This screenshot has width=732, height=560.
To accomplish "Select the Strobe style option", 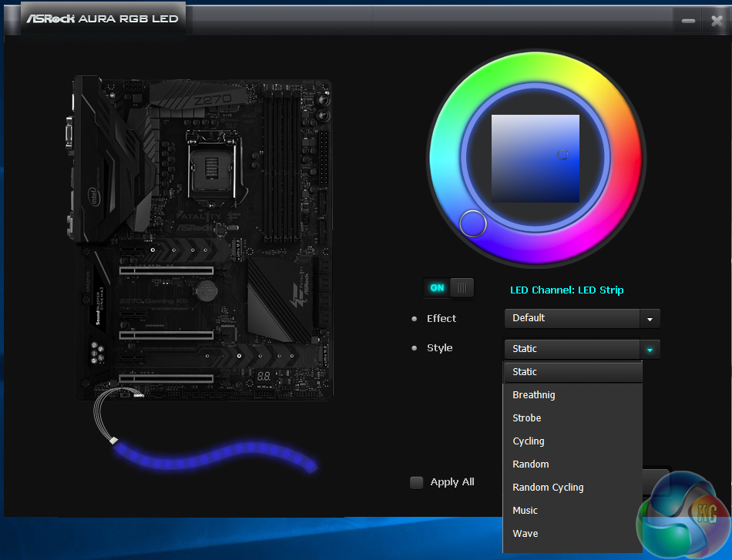I will [x=573, y=418].
